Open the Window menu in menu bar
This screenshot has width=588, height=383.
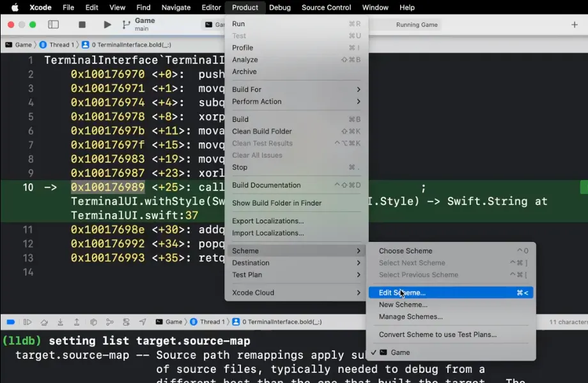tap(375, 8)
